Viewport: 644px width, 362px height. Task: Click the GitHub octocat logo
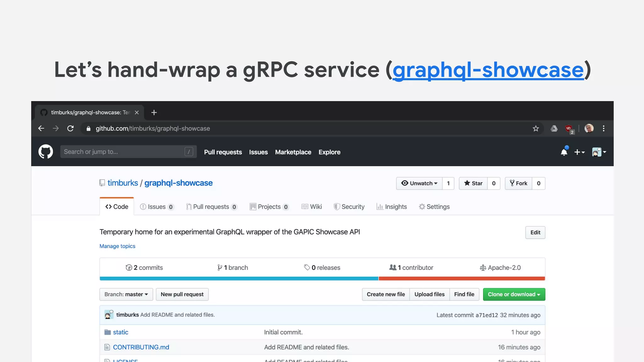[46, 152]
